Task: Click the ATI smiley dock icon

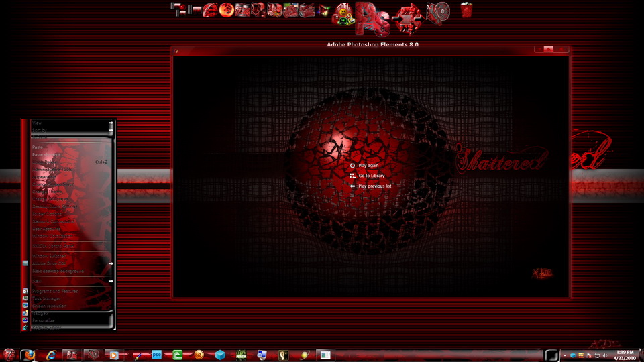Action: 343,15
